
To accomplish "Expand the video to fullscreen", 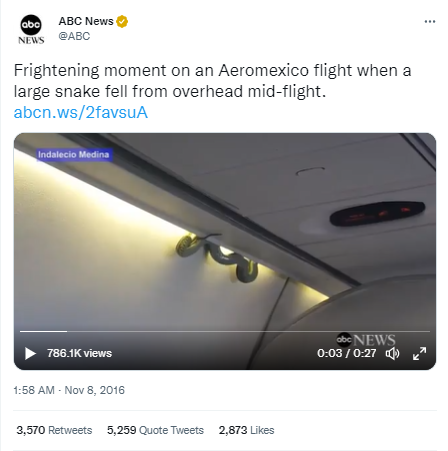I will (x=419, y=353).
